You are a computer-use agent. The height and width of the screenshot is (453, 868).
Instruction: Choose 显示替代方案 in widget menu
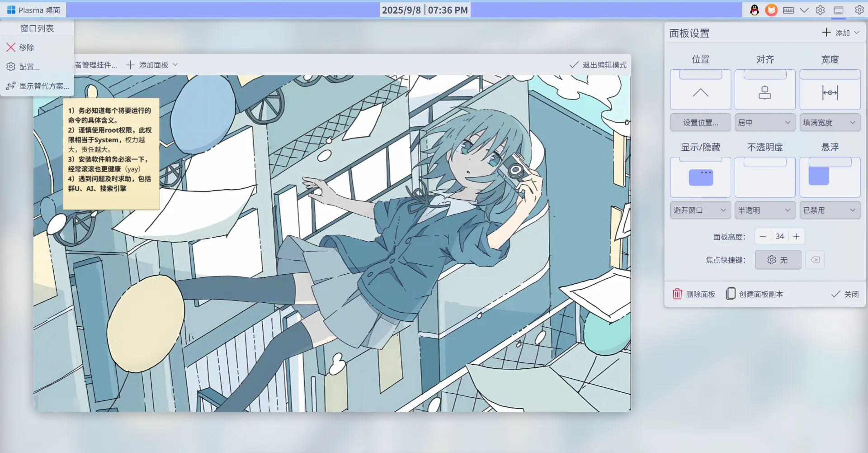coord(43,86)
